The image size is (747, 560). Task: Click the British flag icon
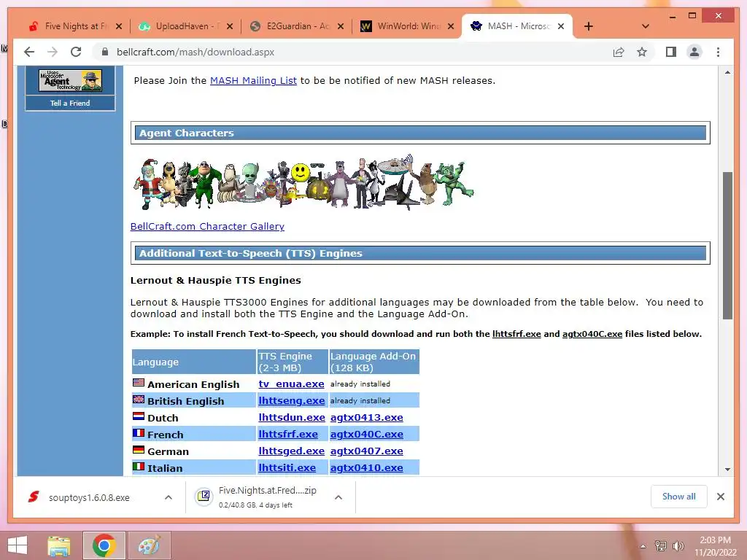pos(139,399)
